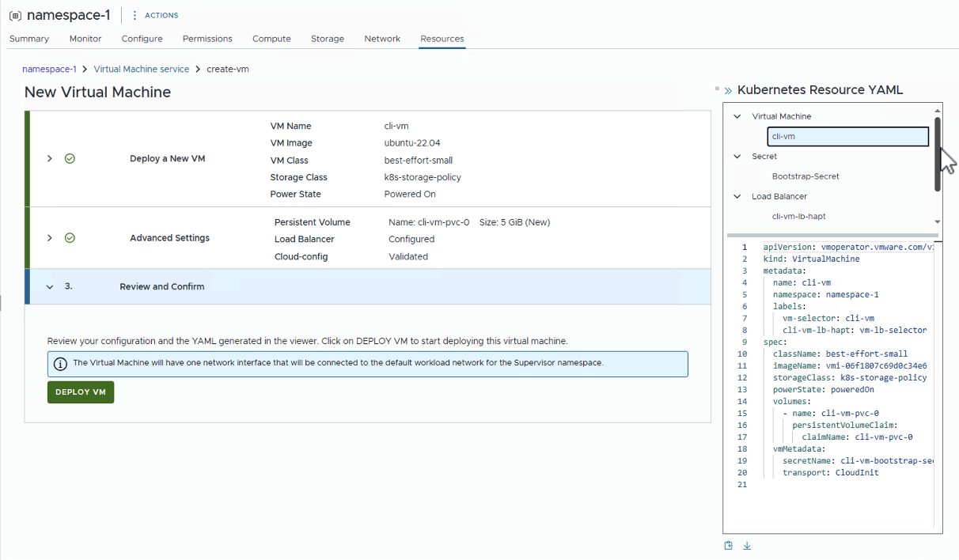Collapse the Review and Confirm step
This screenshot has width=959, height=560.
[x=49, y=286]
